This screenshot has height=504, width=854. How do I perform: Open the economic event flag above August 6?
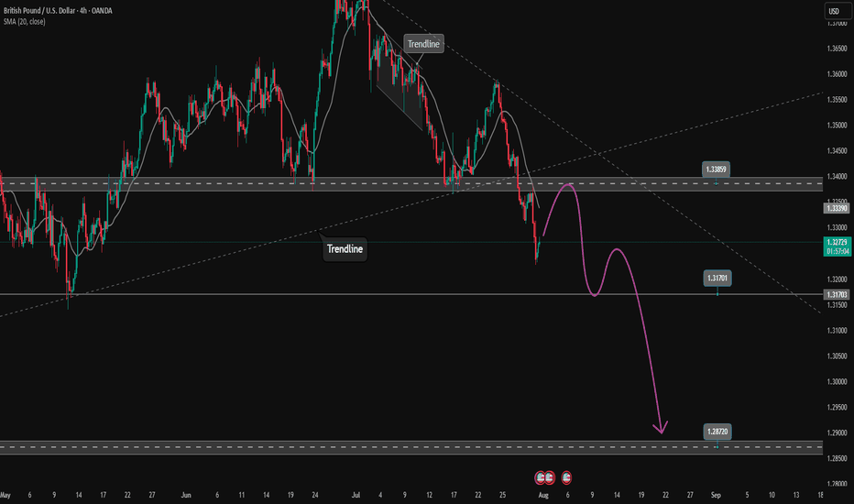[x=566, y=477]
